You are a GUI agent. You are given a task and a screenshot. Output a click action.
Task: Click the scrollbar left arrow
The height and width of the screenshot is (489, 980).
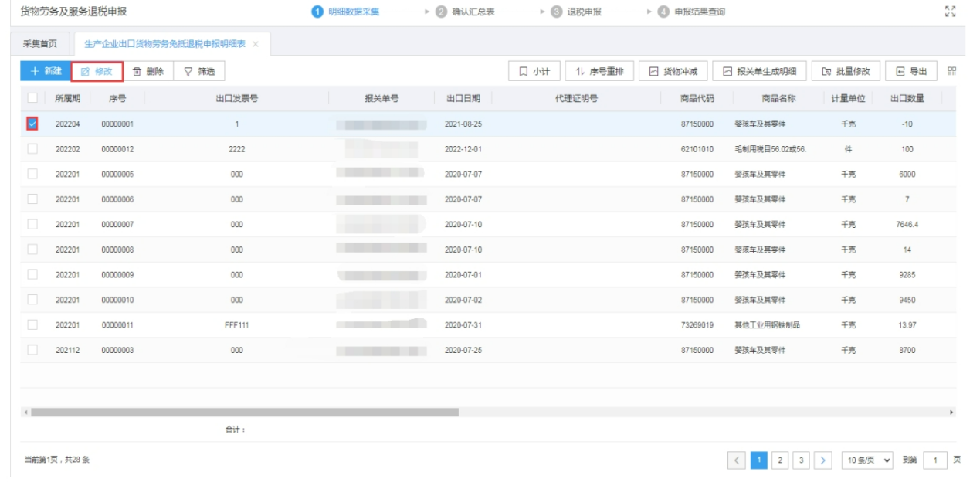[x=25, y=413]
